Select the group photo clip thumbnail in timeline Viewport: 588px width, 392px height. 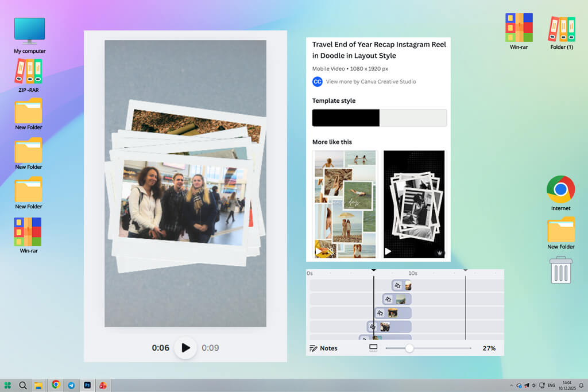point(385,327)
